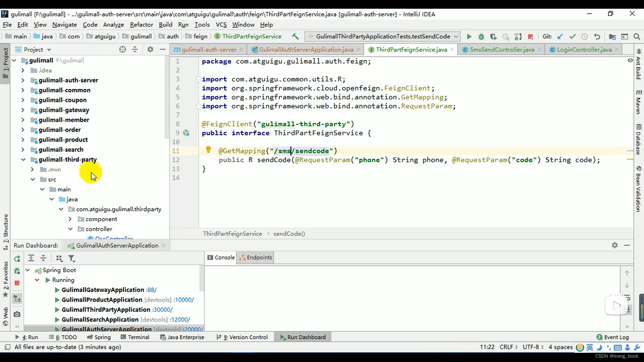Select GulimallSearchApplication in dashboard
The image size is (644, 362).
(x=100, y=320)
